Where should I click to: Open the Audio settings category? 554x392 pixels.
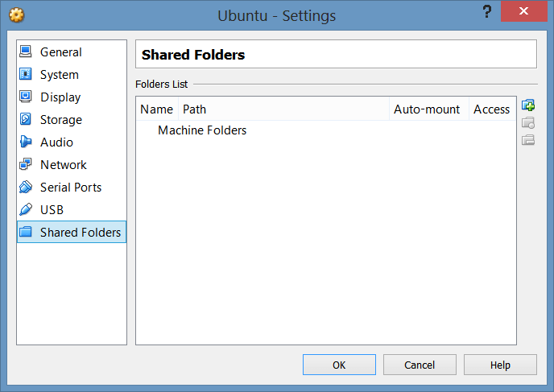pos(72,142)
